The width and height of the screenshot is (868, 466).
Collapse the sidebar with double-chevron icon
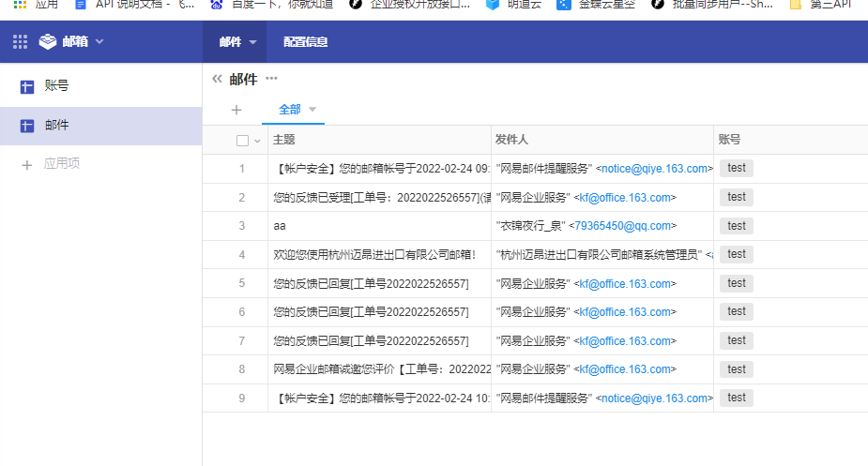coord(217,80)
